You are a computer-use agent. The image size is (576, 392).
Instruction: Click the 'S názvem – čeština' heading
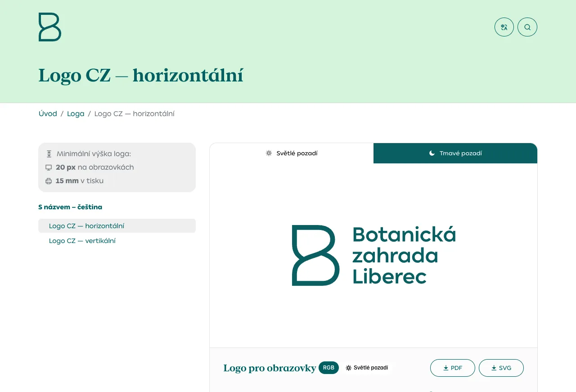point(70,207)
